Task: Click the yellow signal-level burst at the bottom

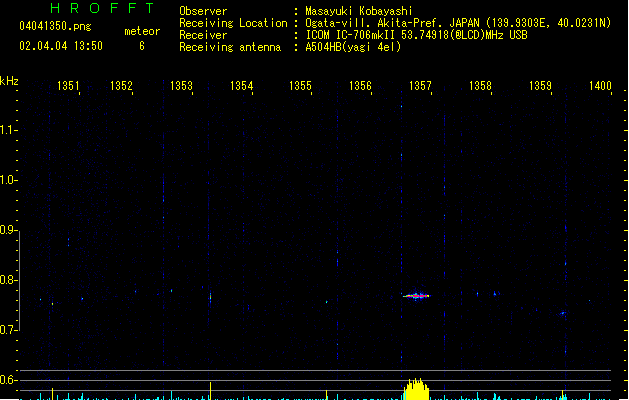Action: click(416, 389)
